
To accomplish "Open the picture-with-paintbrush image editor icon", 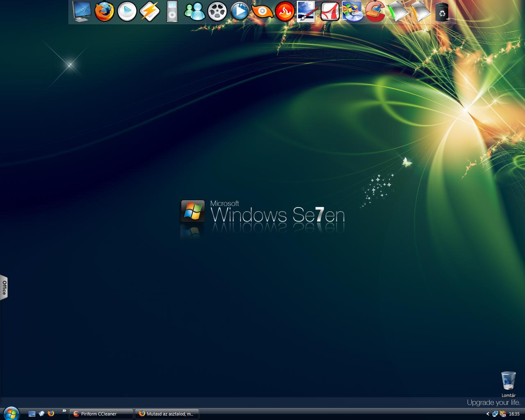I will 306,11.
